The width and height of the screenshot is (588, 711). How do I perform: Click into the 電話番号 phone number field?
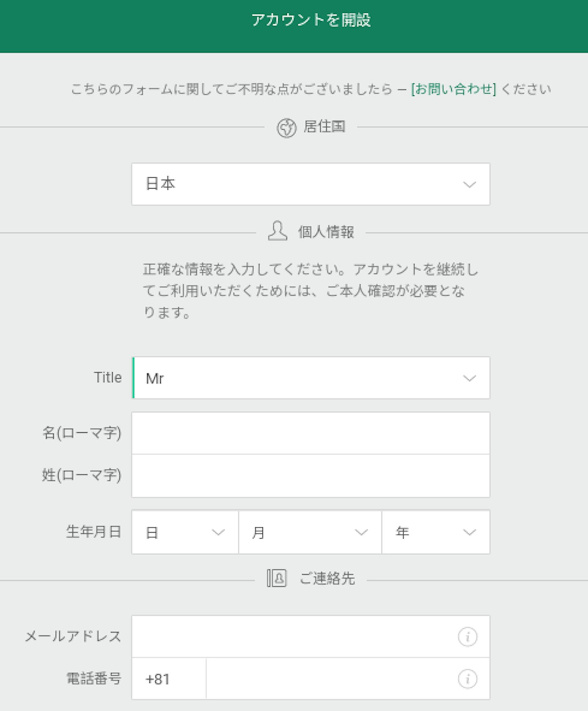coord(331,679)
